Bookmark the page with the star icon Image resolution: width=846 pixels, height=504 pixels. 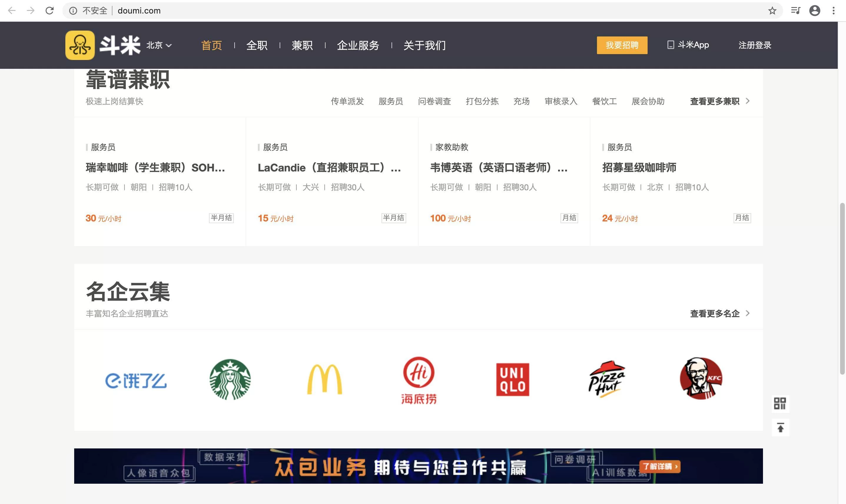coord(772,11)
